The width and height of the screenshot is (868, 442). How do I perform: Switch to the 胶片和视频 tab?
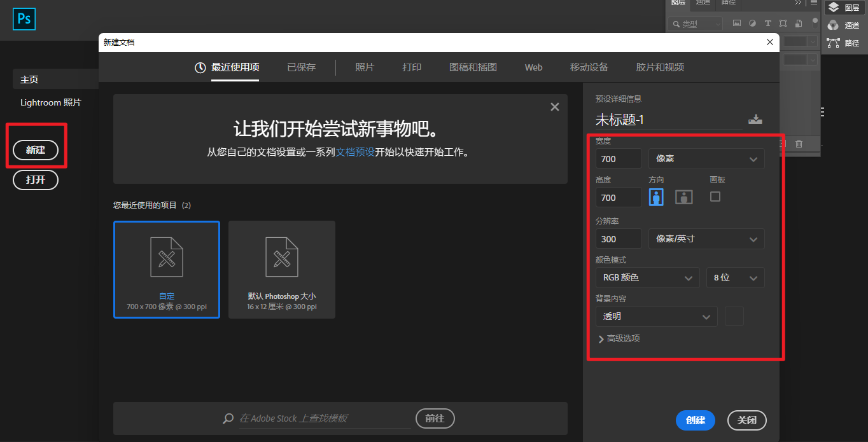pos(660,67)
